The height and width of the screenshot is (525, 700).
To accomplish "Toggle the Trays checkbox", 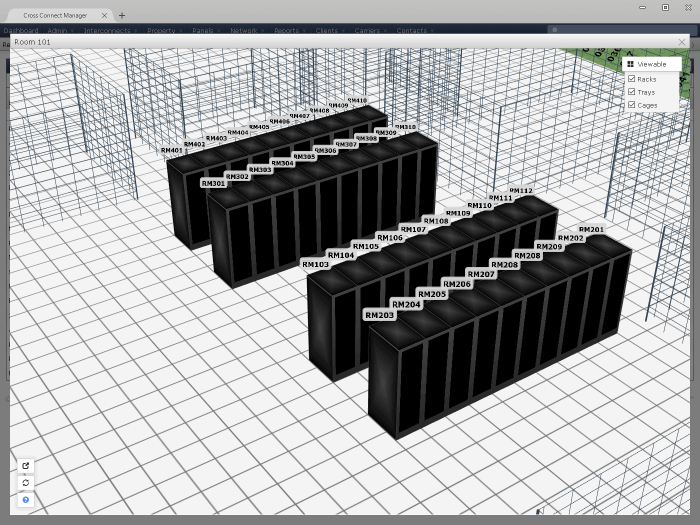I will [x=632, y=91].
